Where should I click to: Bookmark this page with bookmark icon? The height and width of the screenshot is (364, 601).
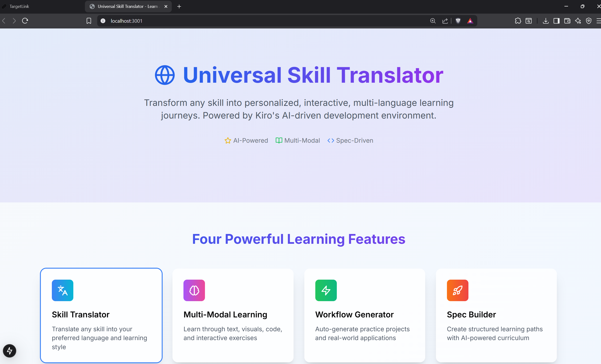pos(89,21)
